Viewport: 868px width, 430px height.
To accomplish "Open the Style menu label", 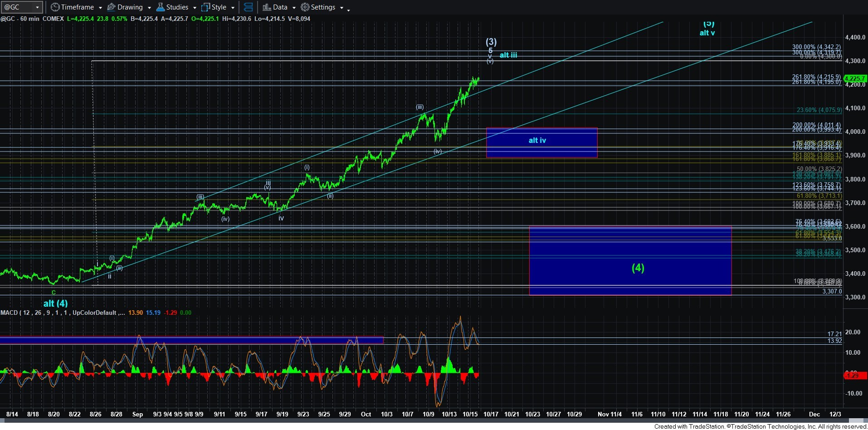I will coord(219,7).
